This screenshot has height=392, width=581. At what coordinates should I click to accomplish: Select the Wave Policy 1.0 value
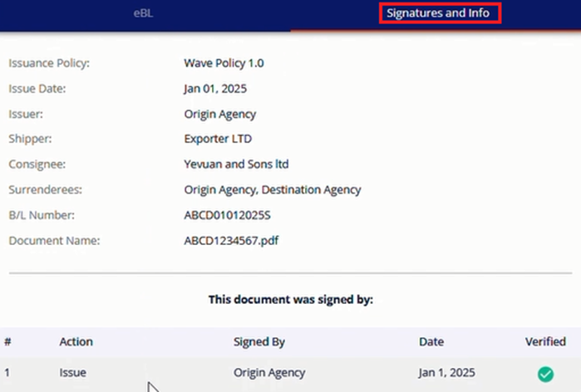click(224, 63)
